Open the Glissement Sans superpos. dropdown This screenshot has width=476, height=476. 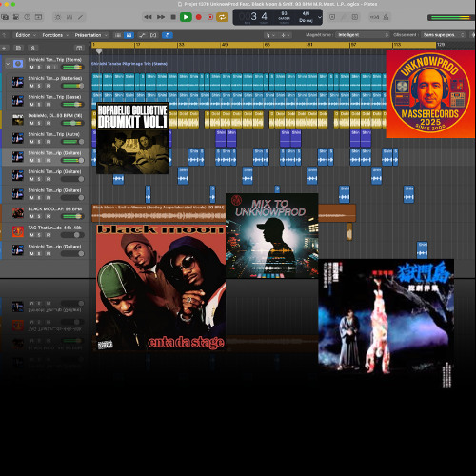444,35
